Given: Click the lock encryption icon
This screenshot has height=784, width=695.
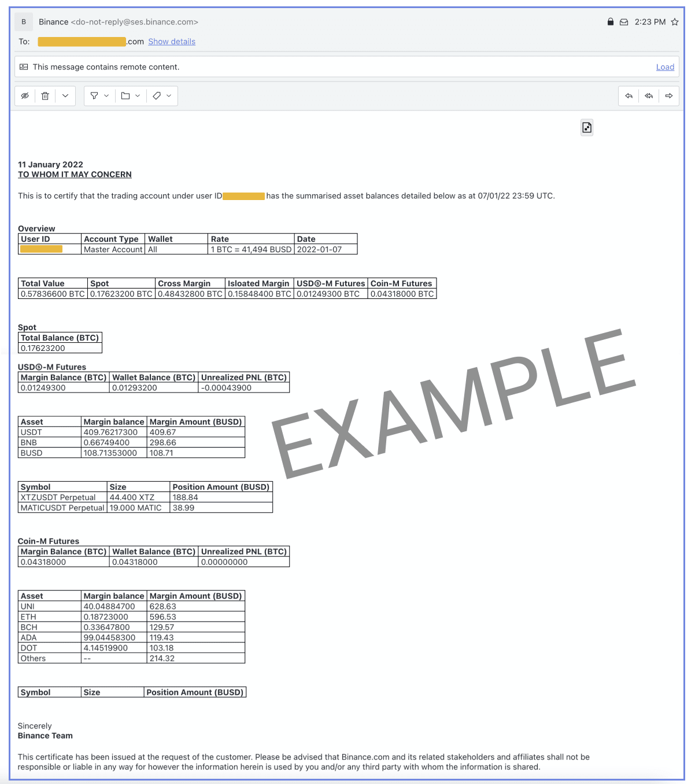Looking at the screenshot, I should 610,22.
